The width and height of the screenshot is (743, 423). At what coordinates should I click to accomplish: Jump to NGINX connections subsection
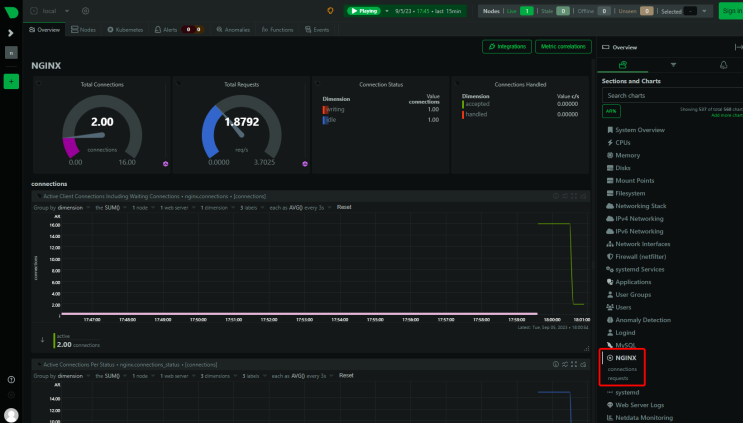[x=622, y=369]
